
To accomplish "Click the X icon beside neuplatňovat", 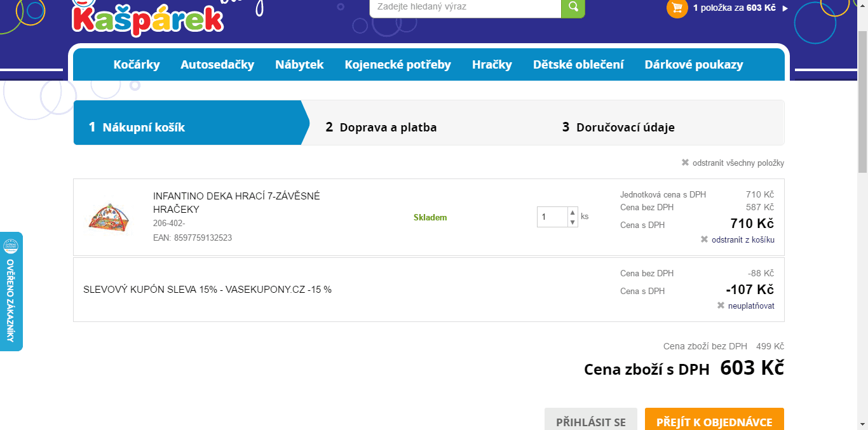I will (x=721, y=306).
